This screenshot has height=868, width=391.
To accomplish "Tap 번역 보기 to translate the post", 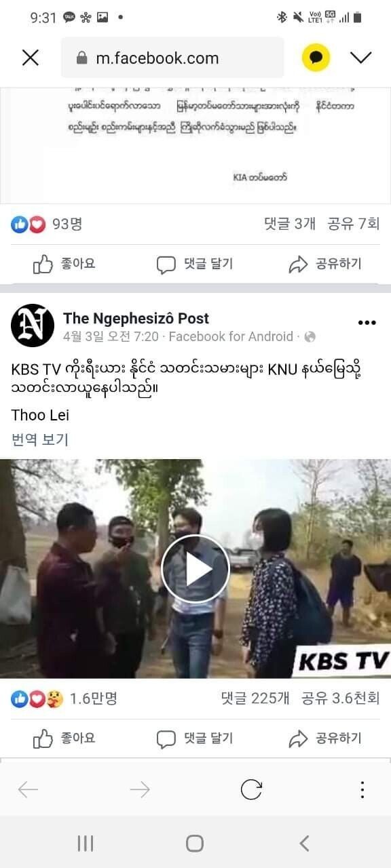I will 40,439.
